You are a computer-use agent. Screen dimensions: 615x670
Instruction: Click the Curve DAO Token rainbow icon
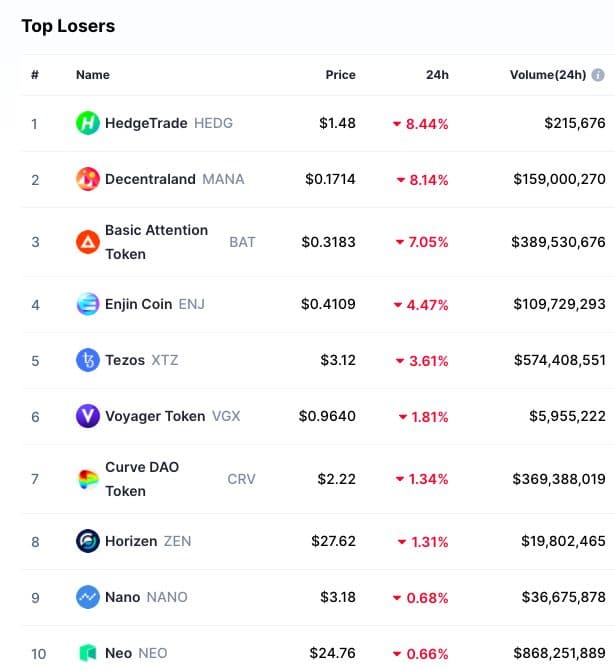pos(88,479)
